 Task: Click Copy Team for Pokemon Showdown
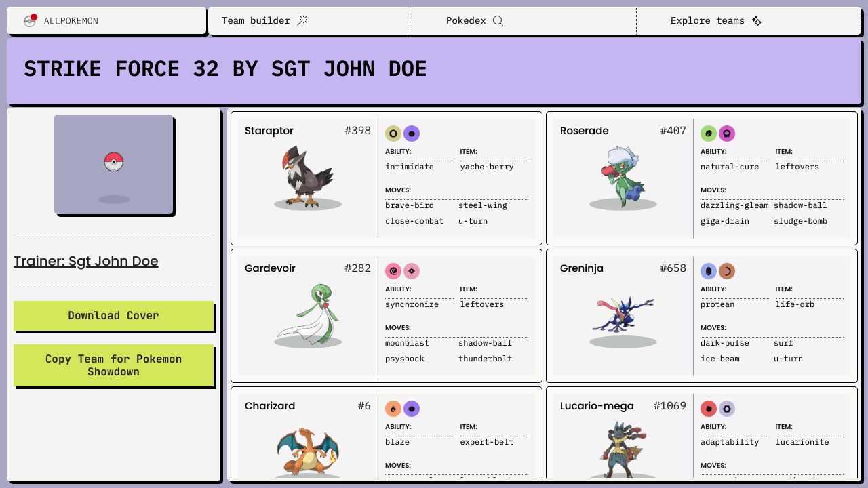pyautogui.click(x=113, y=365)
